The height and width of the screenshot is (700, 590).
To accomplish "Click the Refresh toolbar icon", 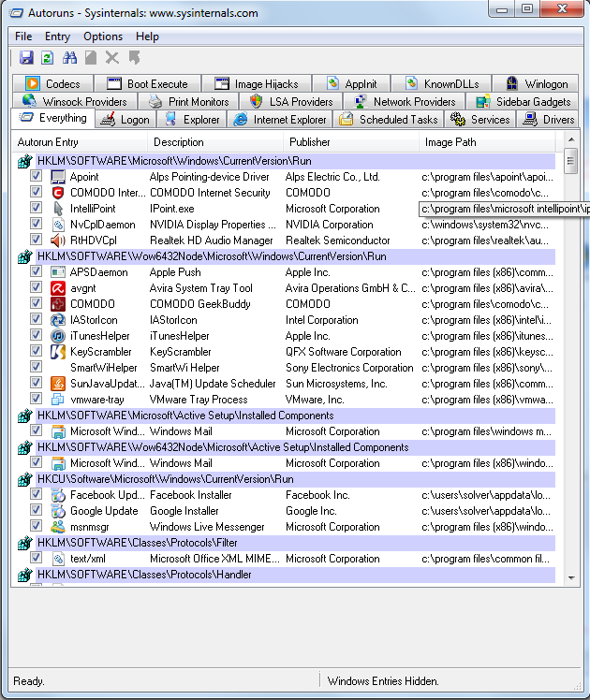I will (48, 58).
